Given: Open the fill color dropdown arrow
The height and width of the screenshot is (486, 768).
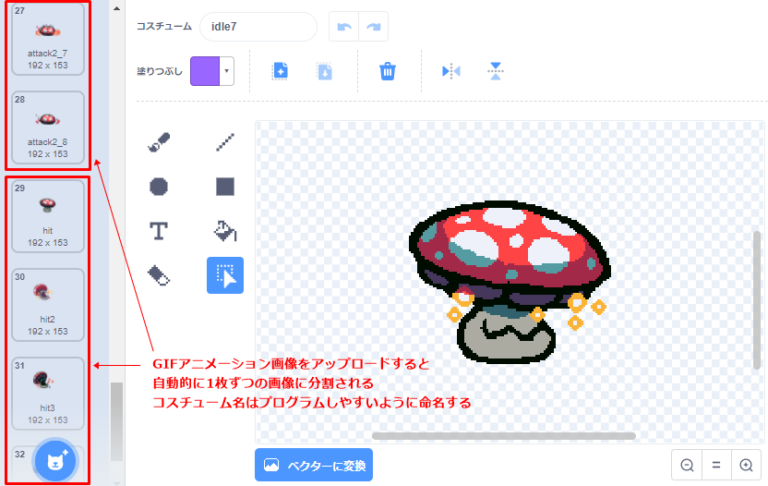Looking at the screenshot, I should (x=226, y=71).
